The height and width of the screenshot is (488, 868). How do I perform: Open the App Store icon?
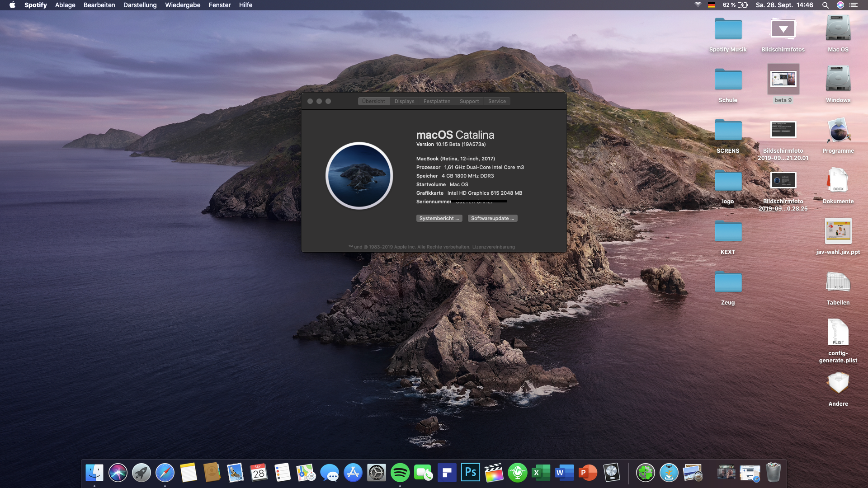click(x=353, y=473)
